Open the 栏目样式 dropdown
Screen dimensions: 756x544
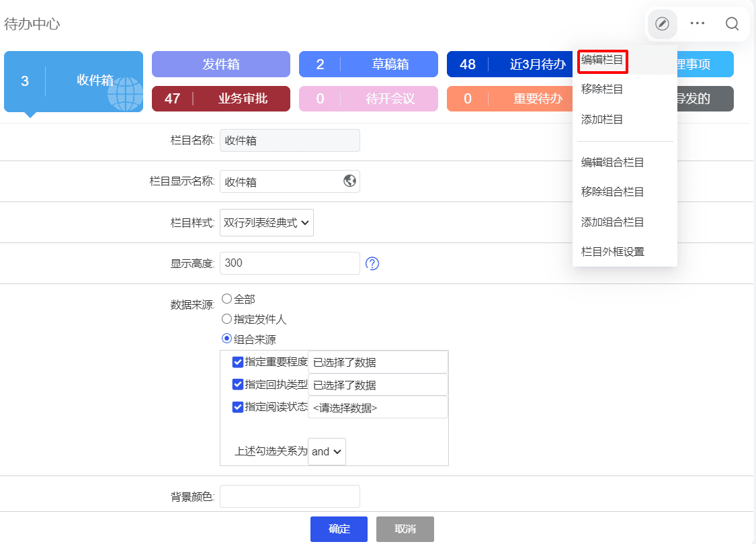pyautogui.click(x=267, y=222)
